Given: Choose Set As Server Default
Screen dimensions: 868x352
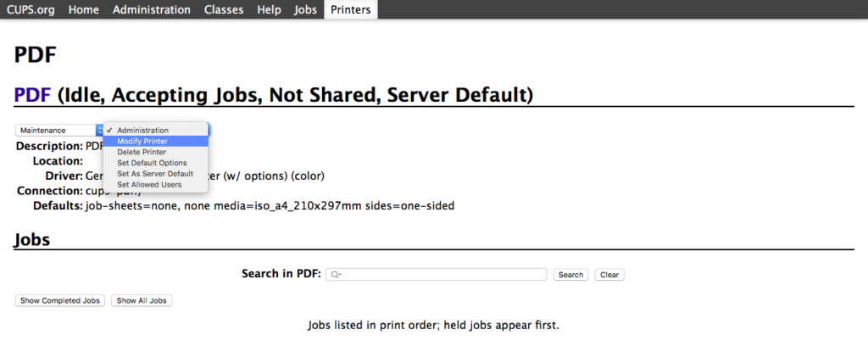Looking at the screenshot, I should click(x=155, y=174).
